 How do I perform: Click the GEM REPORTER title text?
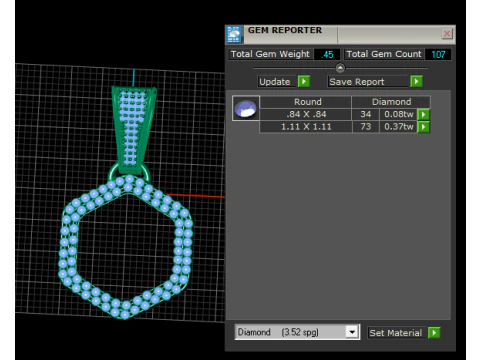(285, 30)
